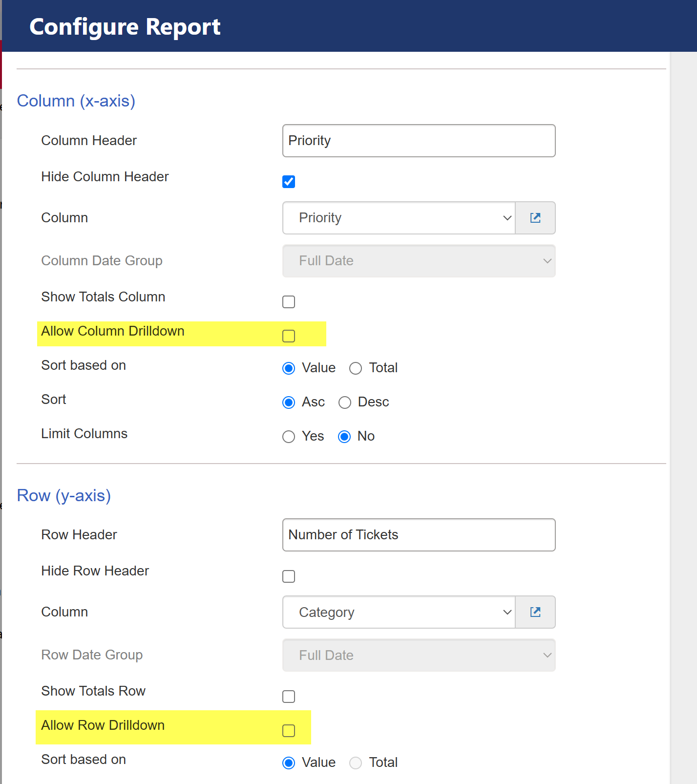Check the Hide Row Header checkbox

click(289, 576)
